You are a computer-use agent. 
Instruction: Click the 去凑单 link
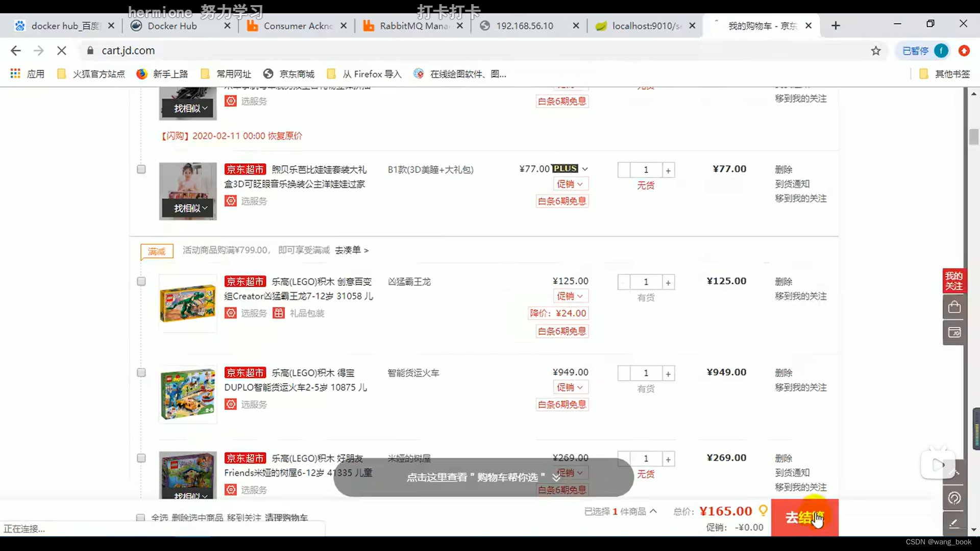(352, 251)
